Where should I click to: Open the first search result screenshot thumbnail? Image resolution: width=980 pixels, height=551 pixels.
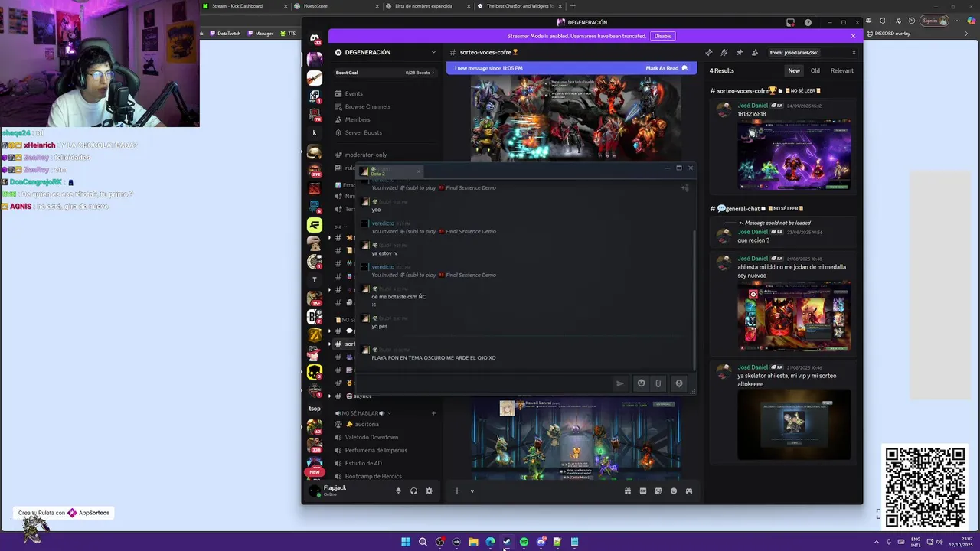[x=794, y=155]
